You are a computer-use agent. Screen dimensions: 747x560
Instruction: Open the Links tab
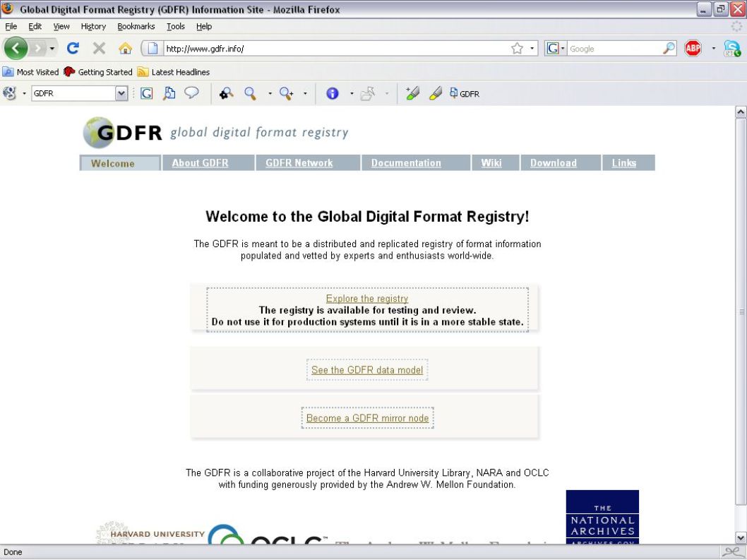pos(628,162)
